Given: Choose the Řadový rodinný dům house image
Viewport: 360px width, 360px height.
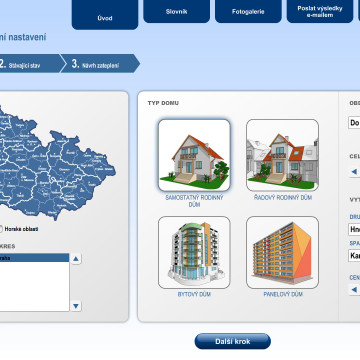Looking at the screenshot, I should point(282,155).
